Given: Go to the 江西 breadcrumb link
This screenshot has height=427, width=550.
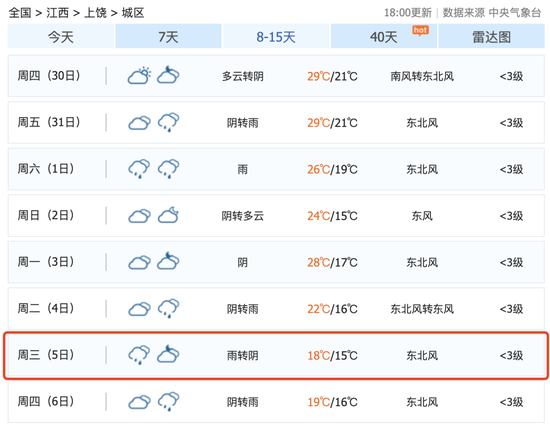Looking at the screenshot, I should (58, 13).
